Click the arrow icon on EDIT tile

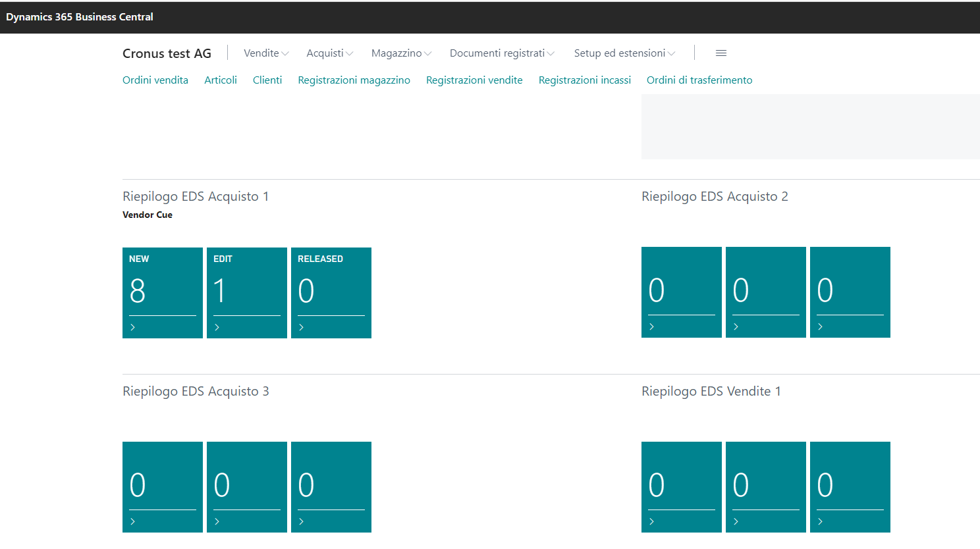[x=217, y=327]
